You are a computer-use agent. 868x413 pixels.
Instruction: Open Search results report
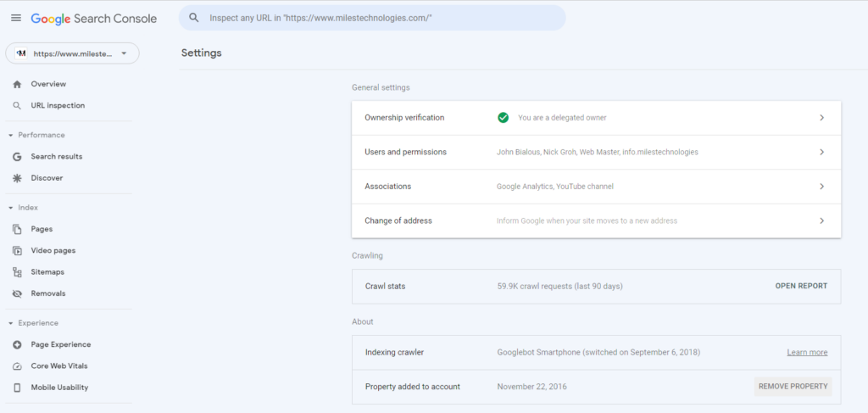[x=57, y=157]
